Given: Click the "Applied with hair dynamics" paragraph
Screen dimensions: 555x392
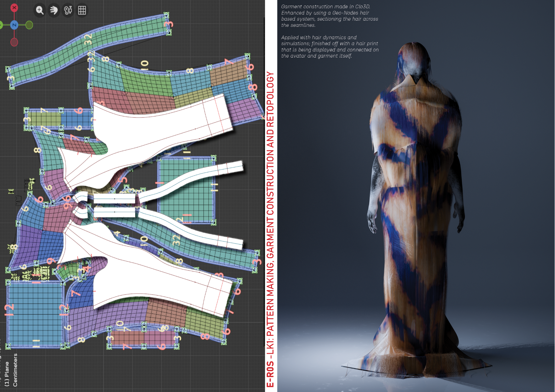Looking at the screenshot, I should 330,46.
